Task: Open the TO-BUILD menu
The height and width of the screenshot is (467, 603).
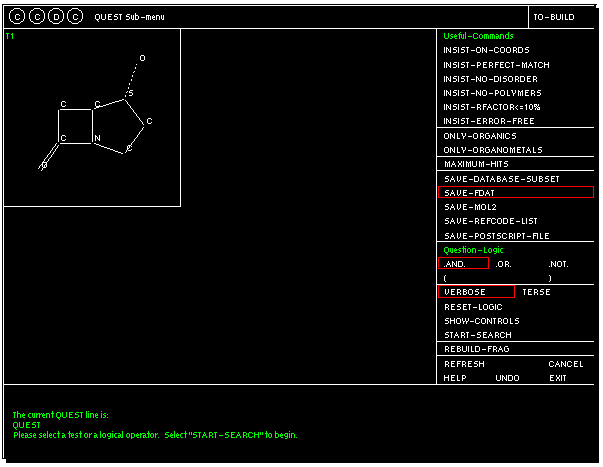Action: click(553, 17)
